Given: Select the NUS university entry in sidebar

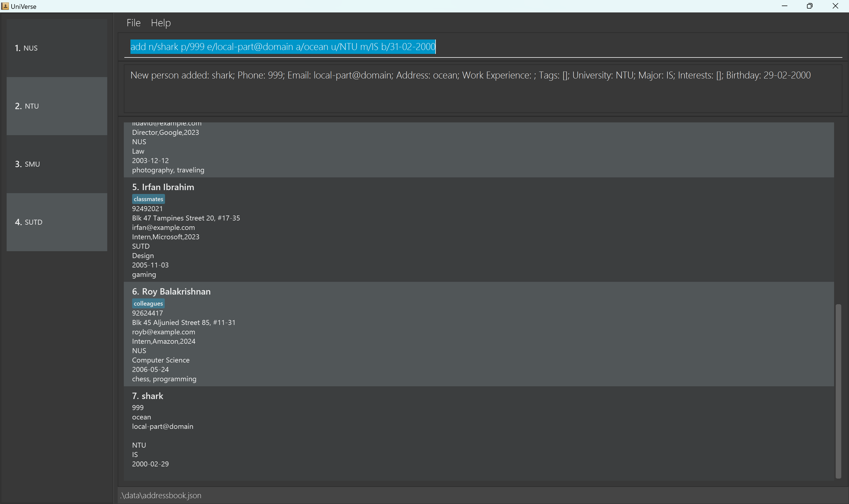Looking at the screenshot, I should click(57, 48).
